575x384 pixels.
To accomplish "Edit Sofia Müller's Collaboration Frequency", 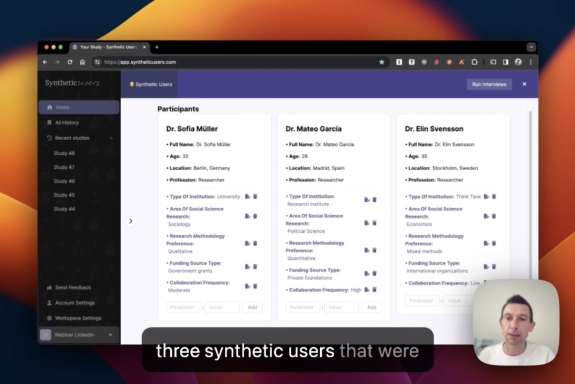I will click(248, 286).
